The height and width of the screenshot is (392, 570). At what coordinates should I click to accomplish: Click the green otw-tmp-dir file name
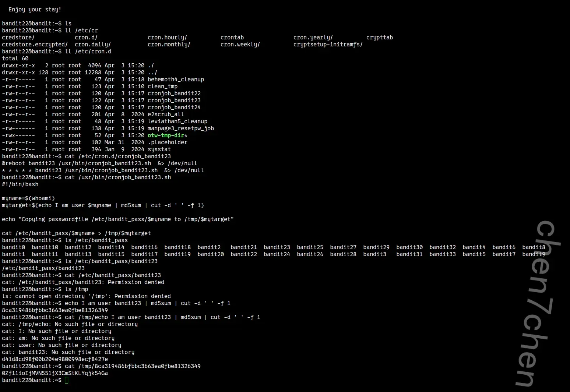point(166,135)
